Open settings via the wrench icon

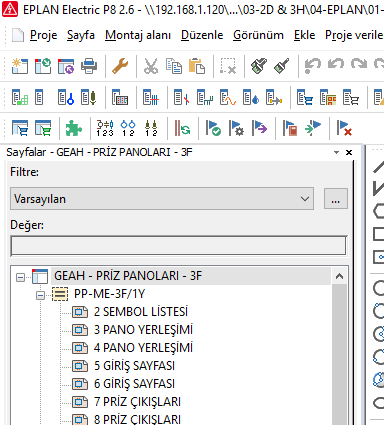tap(120, 66)
